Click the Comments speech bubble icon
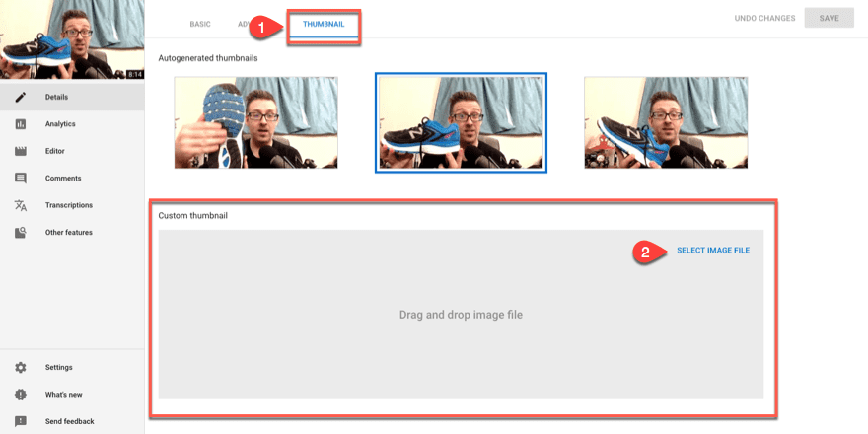Screen dimensions: 868x434 [21, 179]
